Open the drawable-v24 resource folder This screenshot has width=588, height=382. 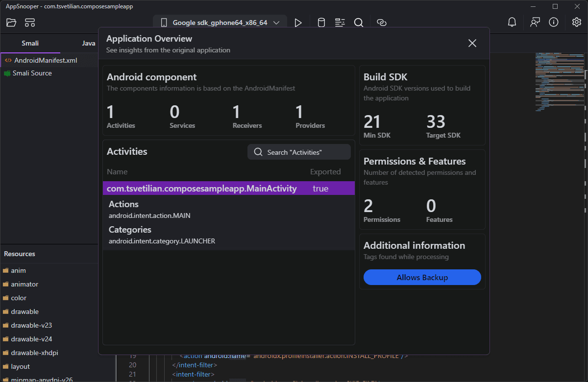click(x=31, y=339)
